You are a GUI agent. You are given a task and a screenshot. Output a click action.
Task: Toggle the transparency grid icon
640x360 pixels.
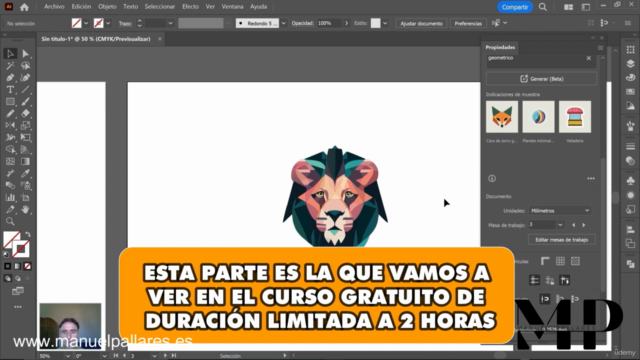click(575, 261)
